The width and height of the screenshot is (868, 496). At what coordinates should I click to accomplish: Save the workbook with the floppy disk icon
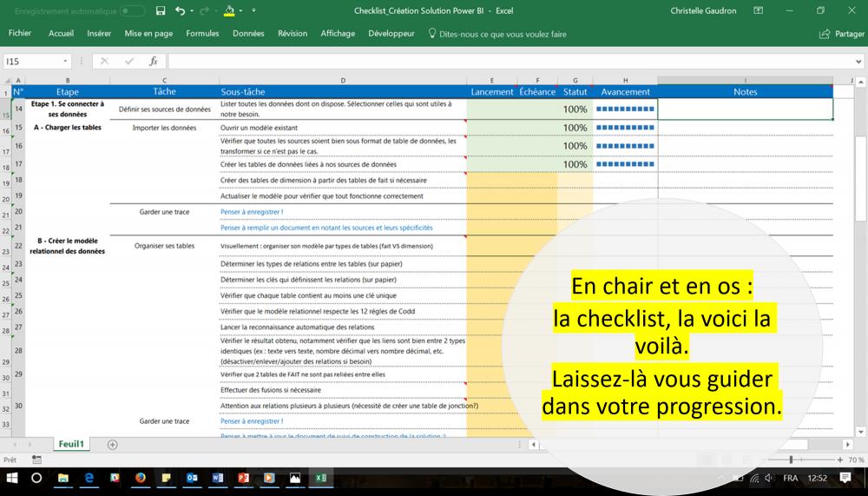click(x=161, y=10)
